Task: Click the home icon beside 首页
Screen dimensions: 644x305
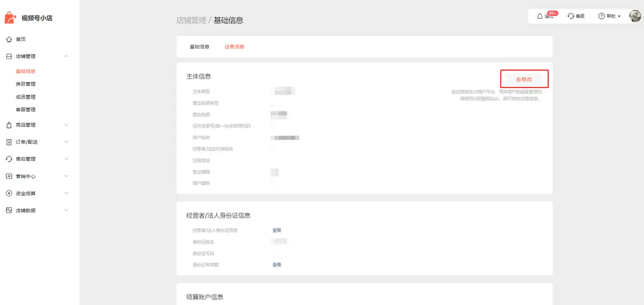Action: point(9,39)
